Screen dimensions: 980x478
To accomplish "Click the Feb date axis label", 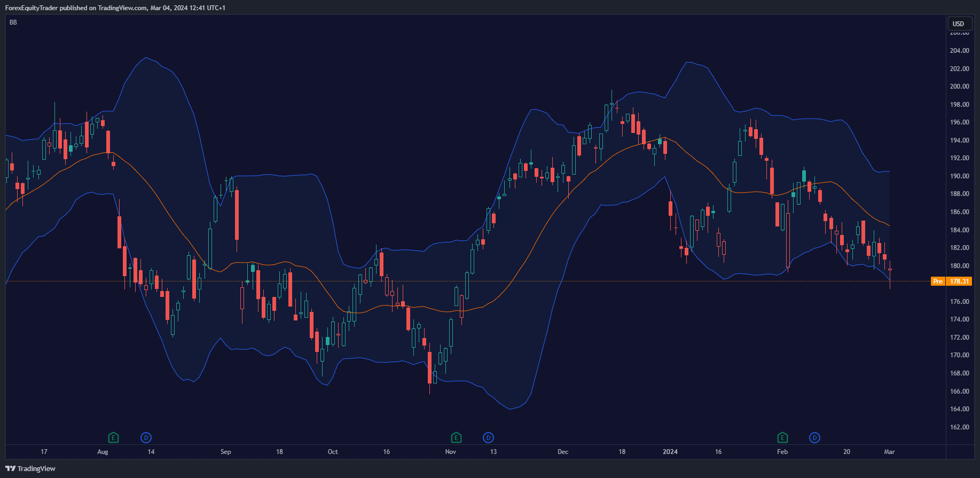I will [x=782, y=452].
